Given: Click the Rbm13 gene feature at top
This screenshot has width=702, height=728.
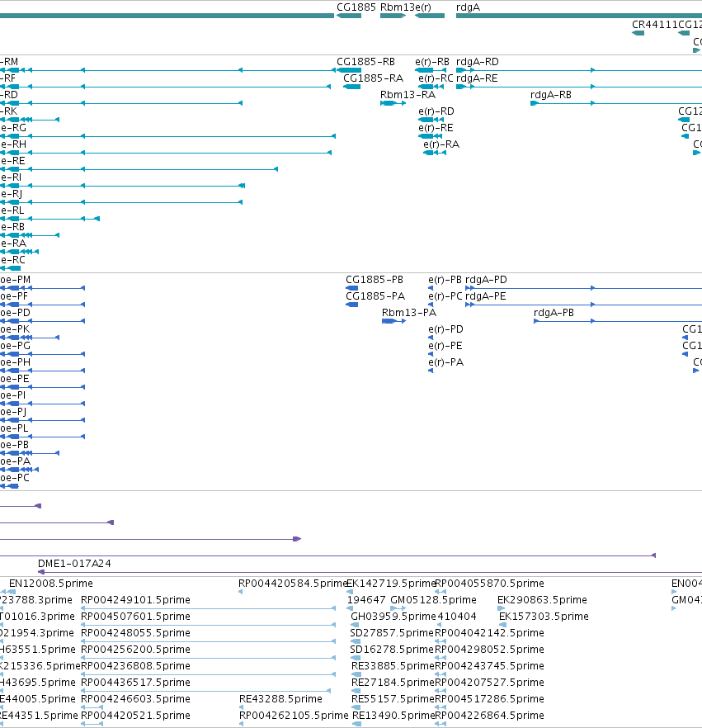Looking at the screenshot, I should point(393,16).
